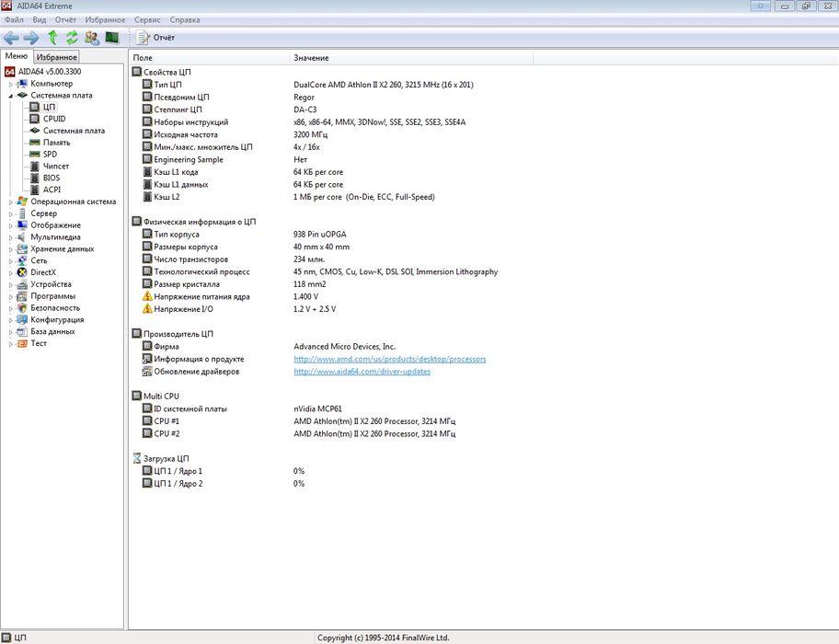Screen dimensions: 839x644
Task: Open the Справка menu
Action: [x=185, y=20]
